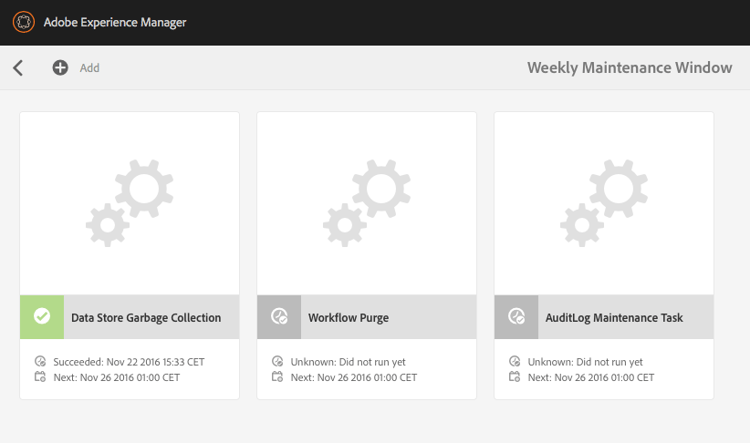Viewport: 750px width, 443px height.
Task: Select the Data Store Garbage Collection card thumbnail
Action: (x=130, y=203)
